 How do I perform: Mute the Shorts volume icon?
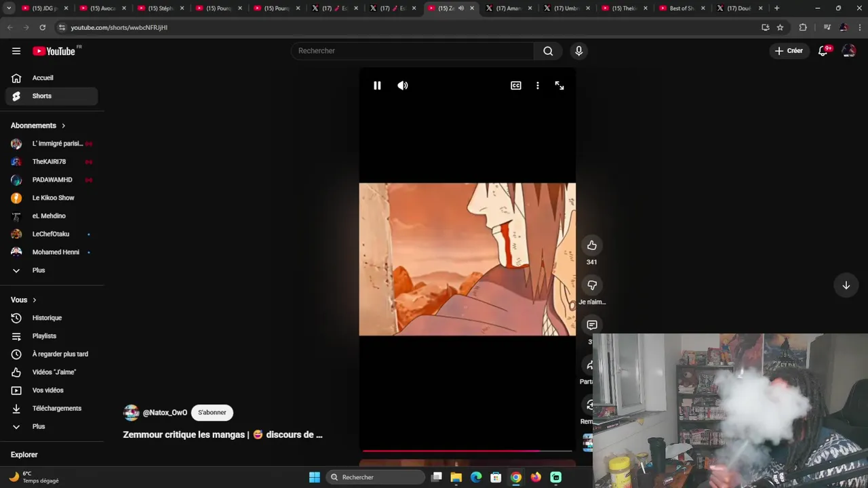pos(403,85)
